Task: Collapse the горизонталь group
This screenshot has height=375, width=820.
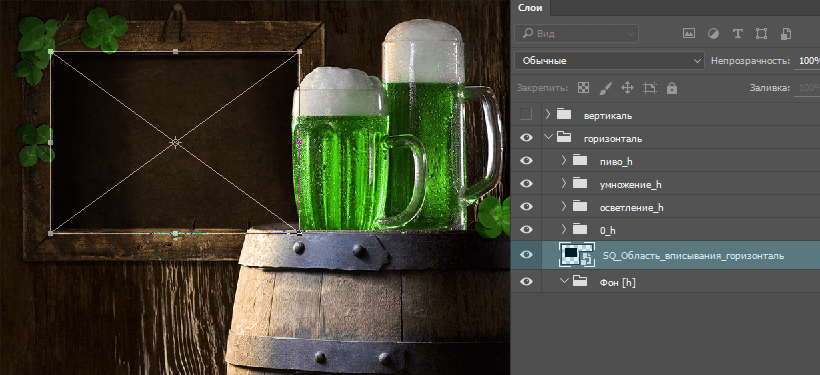Action: pyautogui.click(x=548, y=138)
